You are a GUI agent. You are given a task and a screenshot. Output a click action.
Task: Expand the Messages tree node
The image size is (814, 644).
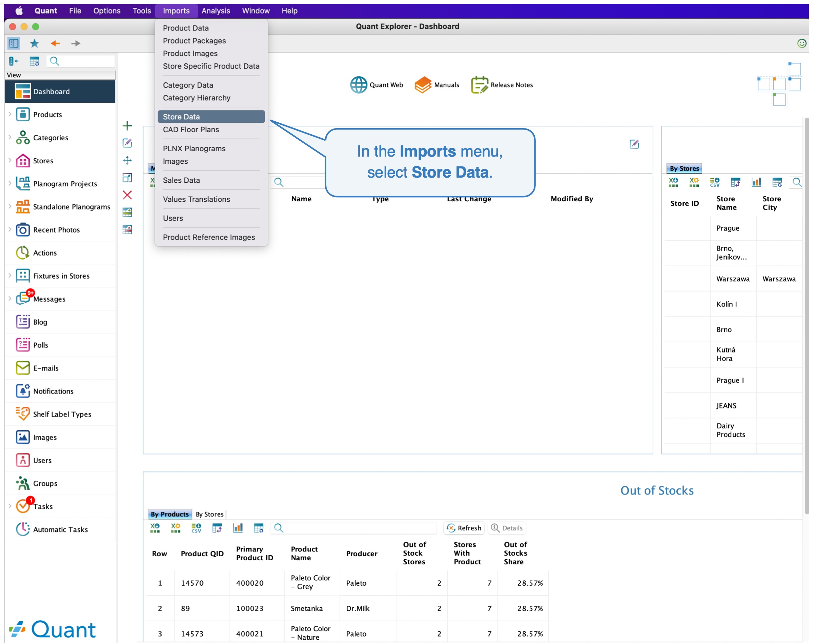click(10, 299)
